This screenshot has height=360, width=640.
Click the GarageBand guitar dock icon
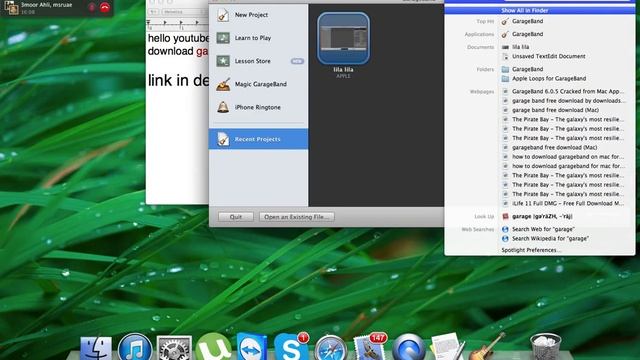point(487,347)
